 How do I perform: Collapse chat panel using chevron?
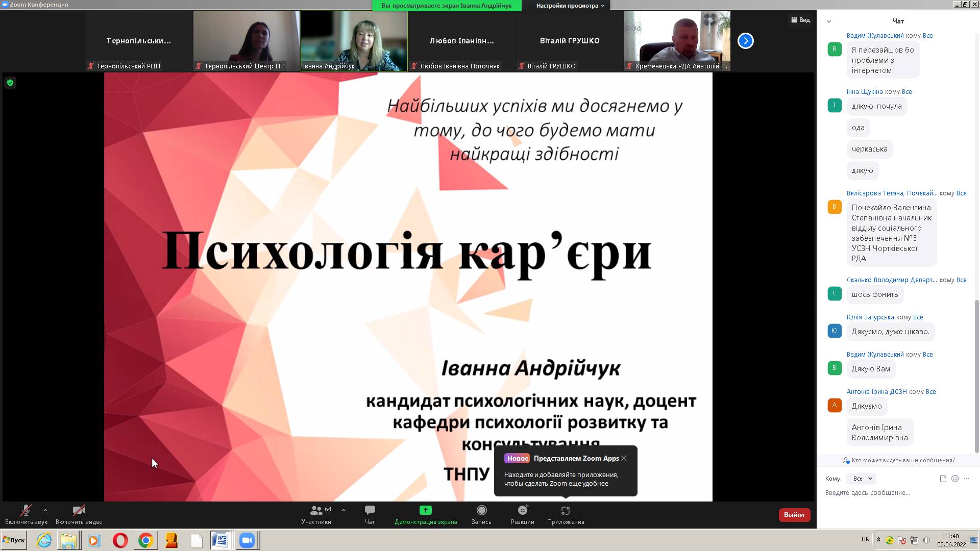(x=829, y=21)
